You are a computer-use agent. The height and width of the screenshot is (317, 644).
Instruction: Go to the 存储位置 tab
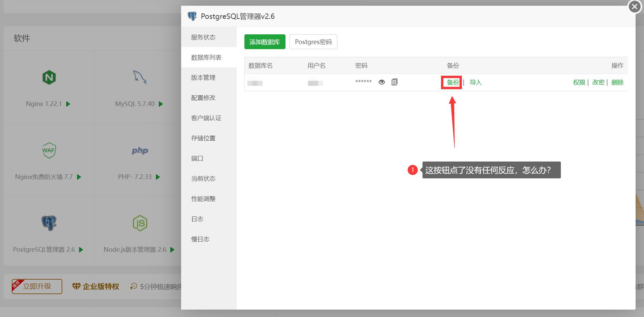click(x=209, y=138)
